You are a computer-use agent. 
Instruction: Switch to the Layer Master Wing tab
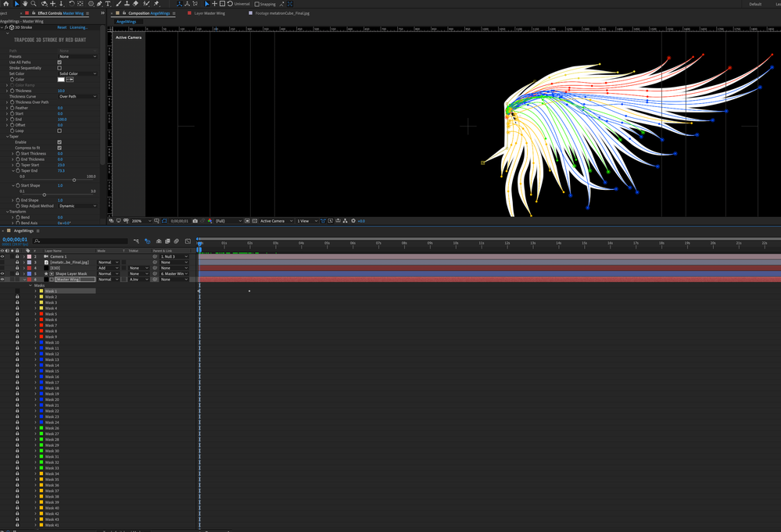210,13
